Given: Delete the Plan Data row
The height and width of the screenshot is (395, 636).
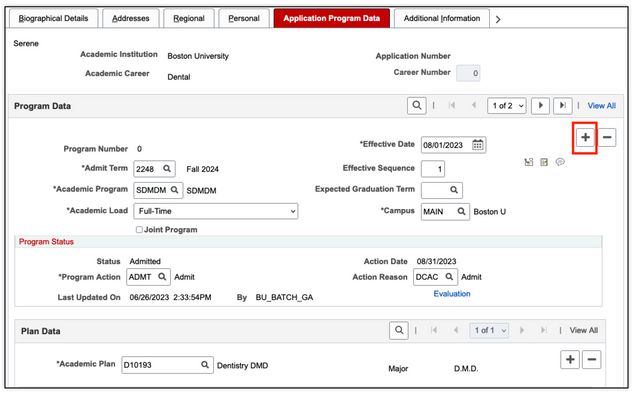Looking at the screenshot, I should pos(592,360).
